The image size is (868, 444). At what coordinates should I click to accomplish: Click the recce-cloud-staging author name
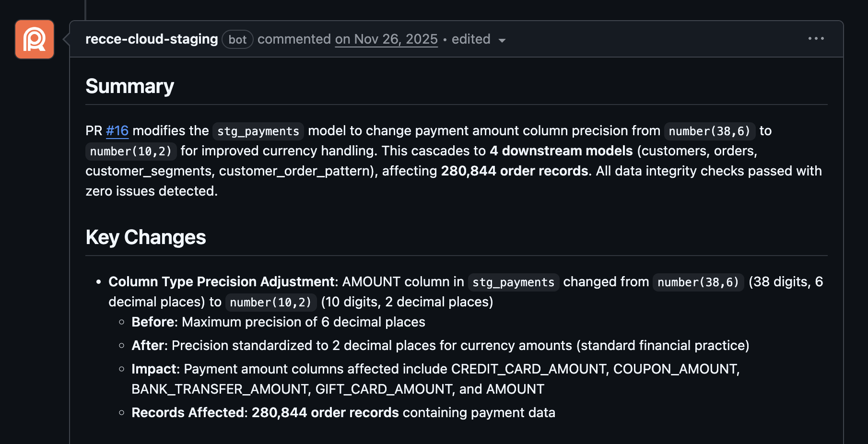click(151, 39)
